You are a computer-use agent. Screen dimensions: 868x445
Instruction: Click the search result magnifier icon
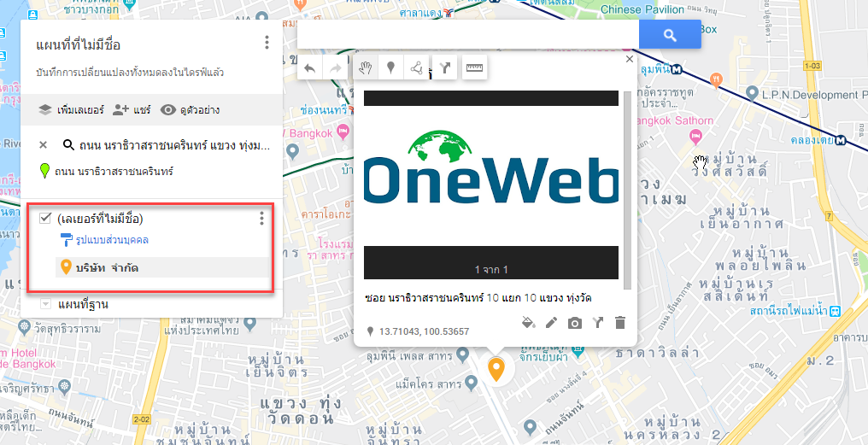tap(68, 145)
